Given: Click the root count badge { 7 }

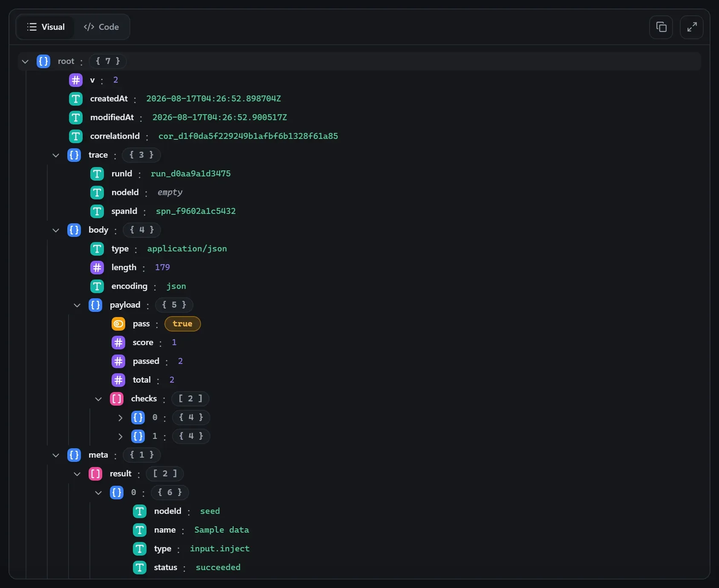Looking at the screenshot, I should point(108,61).
